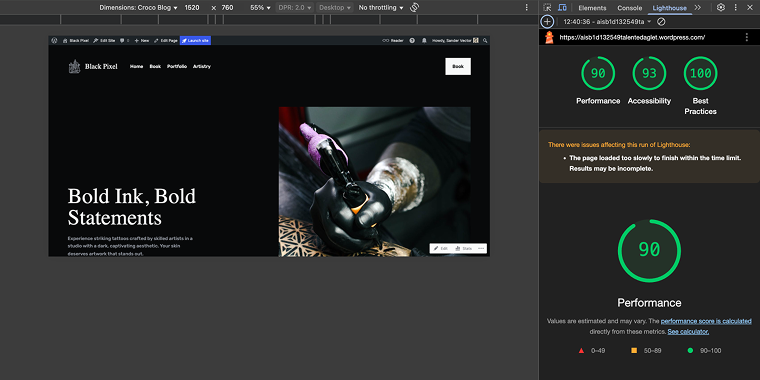Open the DevTools settings gear

click(721, 7)
